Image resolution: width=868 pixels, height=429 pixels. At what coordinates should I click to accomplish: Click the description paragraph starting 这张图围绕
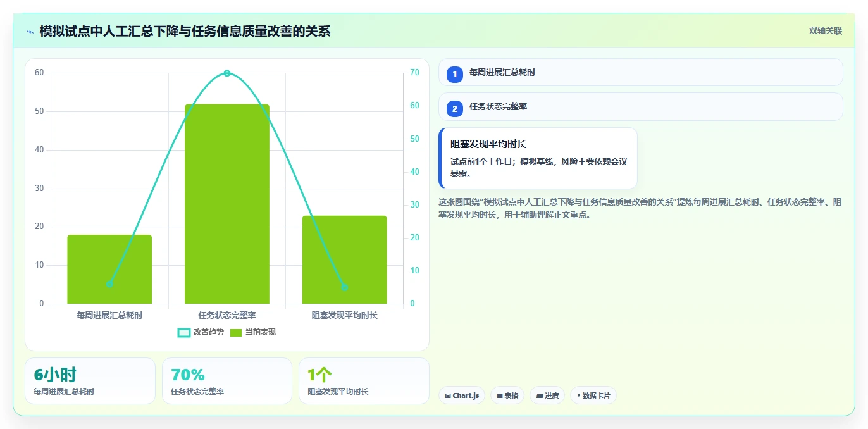(640, 208)
